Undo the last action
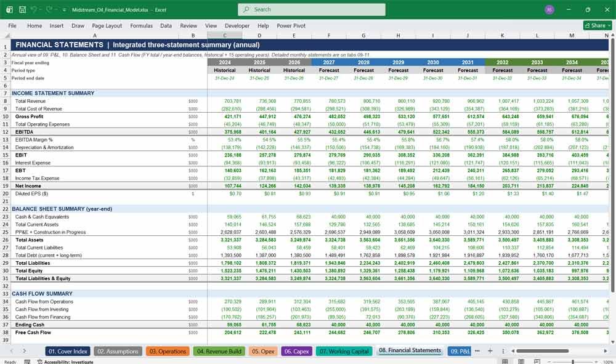This screenshot has height=364, width=616. 34,9
